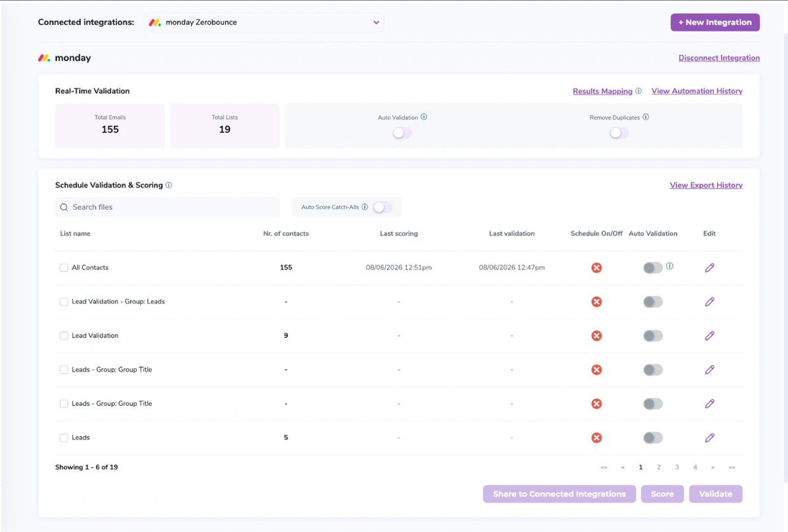Click info icon beside Auto Score Catch-Alls
Viewport: 788px width, 532px height.
pos(365,207)
